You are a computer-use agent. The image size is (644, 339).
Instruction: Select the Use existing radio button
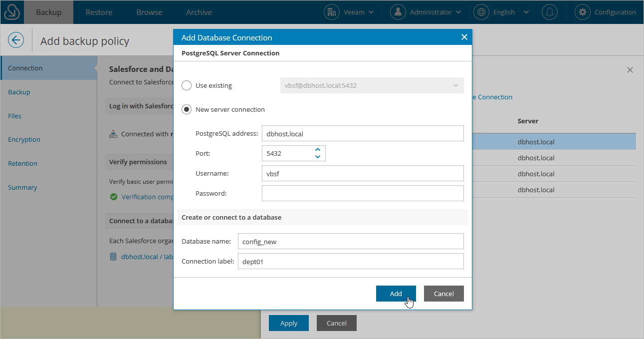[x=186, y=85]
